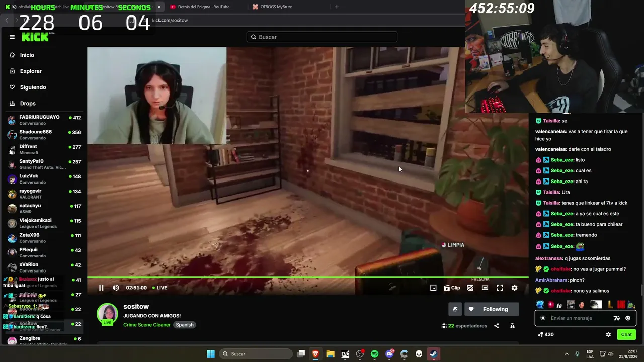
Task: Open the Crime Scene Cleaner category link
Action: [147, 325]
